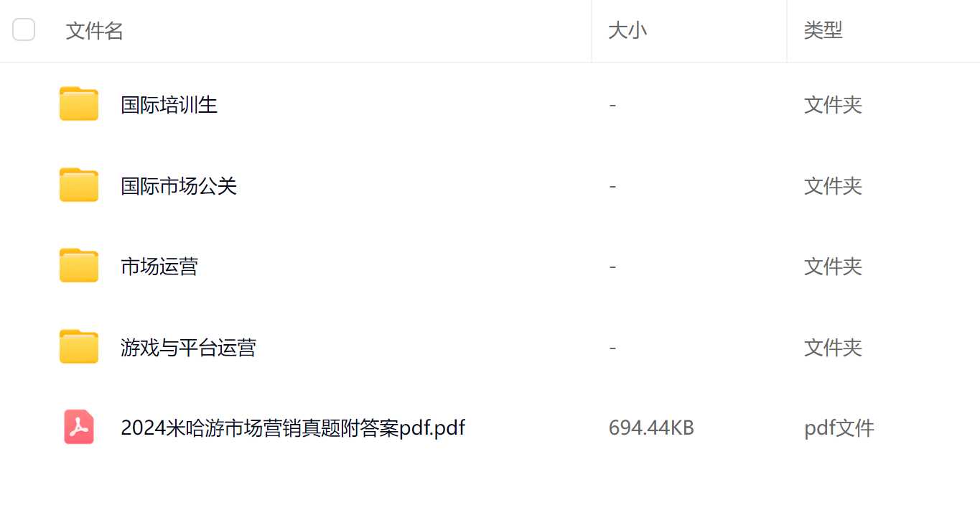Open the folder named 游戏与平台运营
The width and height of the screenshot is (980, 513).
pyautogui.click(x=189, y=348)
